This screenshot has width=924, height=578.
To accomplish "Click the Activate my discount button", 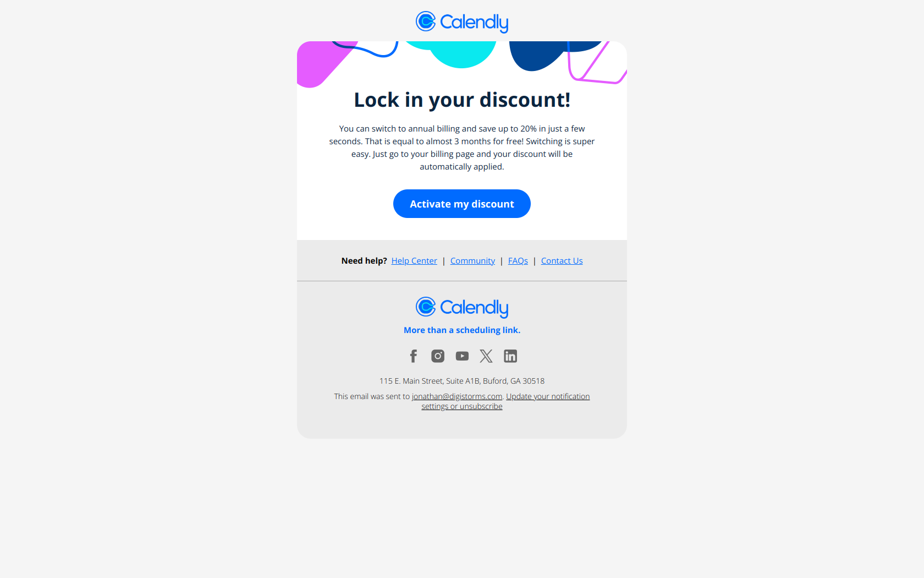I will 462,204.
